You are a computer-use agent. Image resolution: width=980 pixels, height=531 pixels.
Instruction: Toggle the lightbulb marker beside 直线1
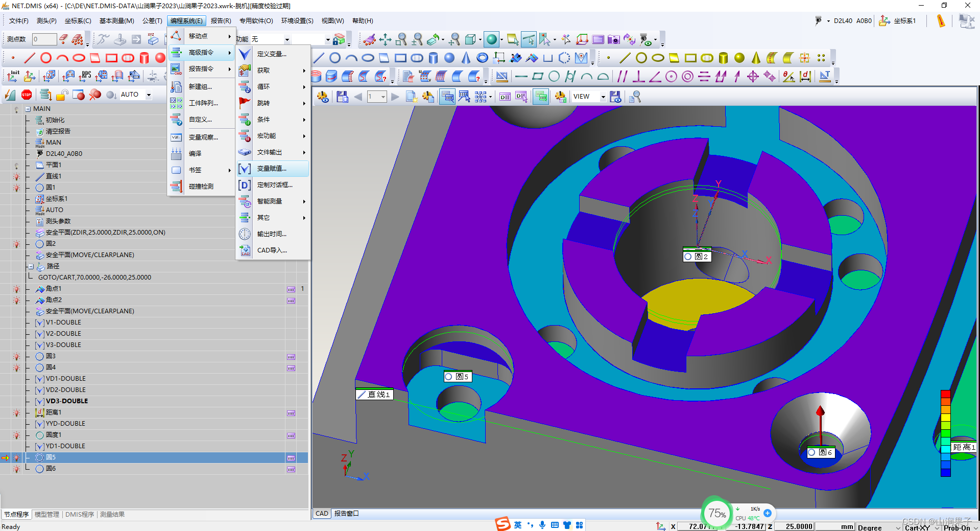tap(16, 176)
